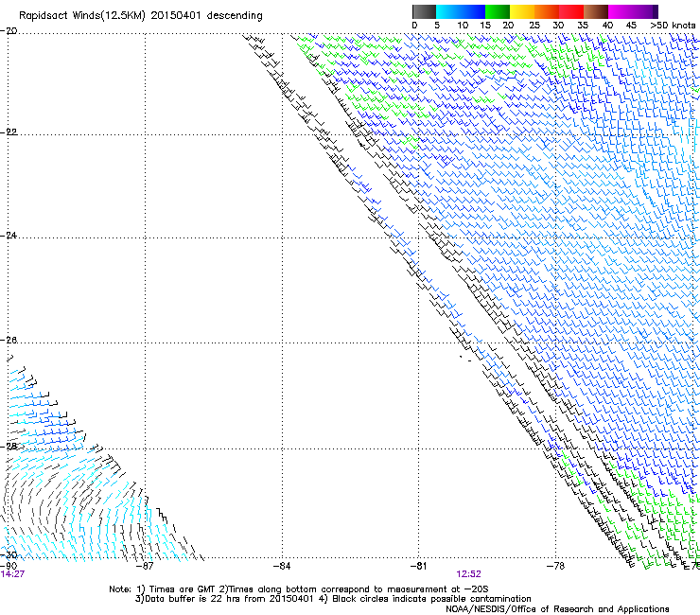700x615 pixels.
Task: Click the orange 25-30 knots legend color
Action: (x=547, y=11)
